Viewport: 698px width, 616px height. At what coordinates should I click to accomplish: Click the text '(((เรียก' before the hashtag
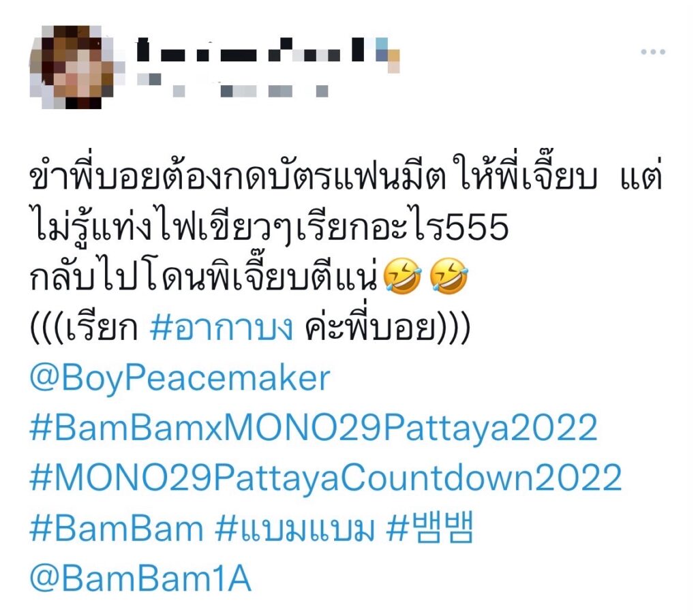pos(84,328)
